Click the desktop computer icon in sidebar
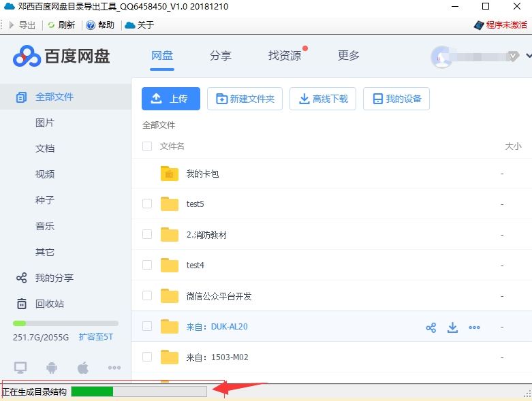This screenshot has width=532, height=401. 20,368
